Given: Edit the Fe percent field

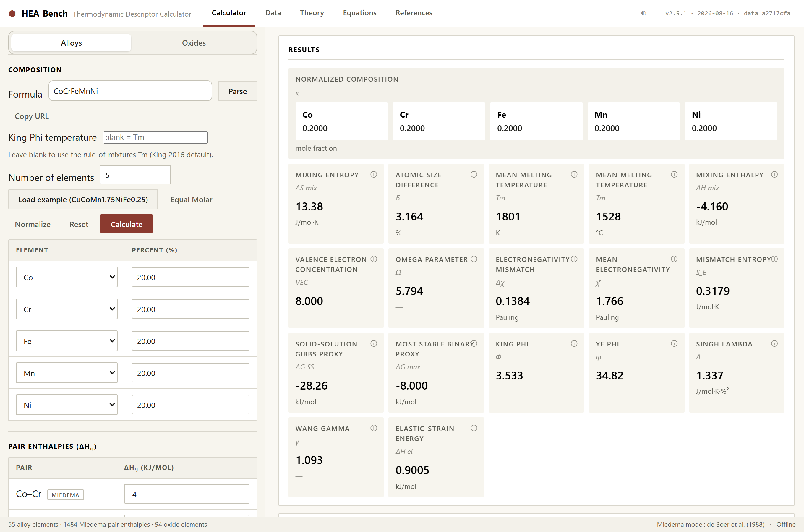Looking at the screenshot, I should [x=190, y=341].
